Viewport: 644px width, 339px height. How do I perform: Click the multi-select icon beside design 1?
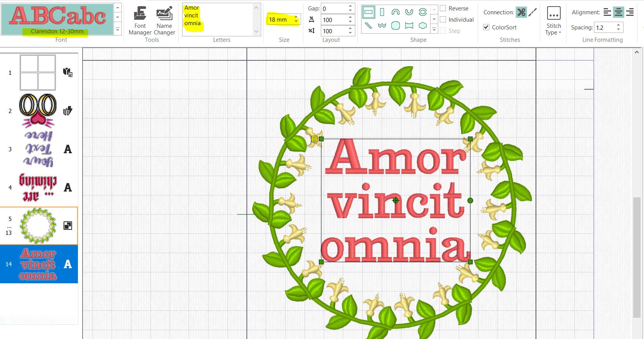(x=68, y=72)
